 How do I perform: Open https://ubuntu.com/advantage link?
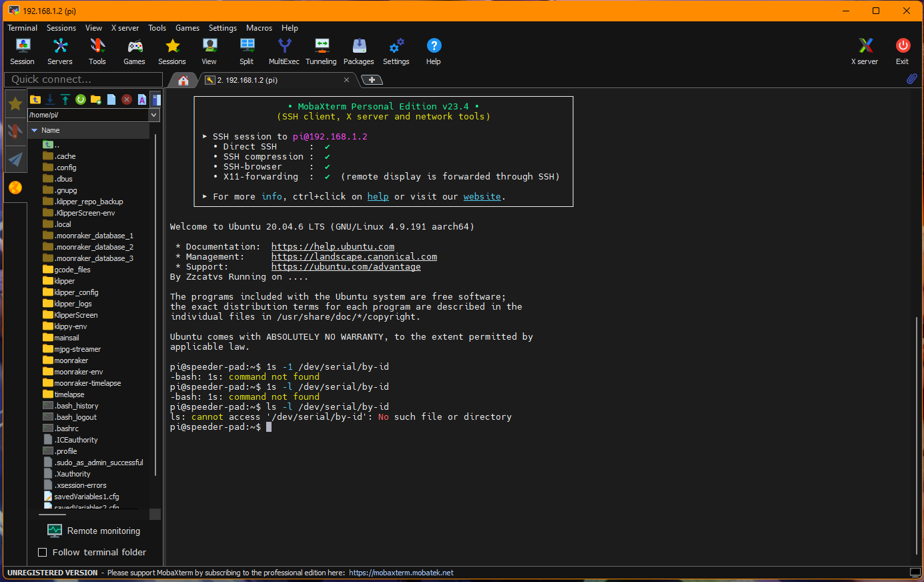pos(346,266)
